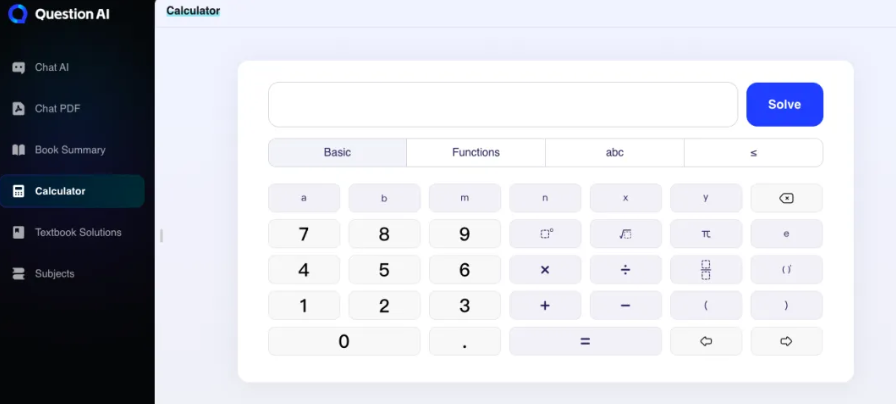Move cursor left with arrow key
Viewport: 896px width, 404px height.
pos(705,341)
